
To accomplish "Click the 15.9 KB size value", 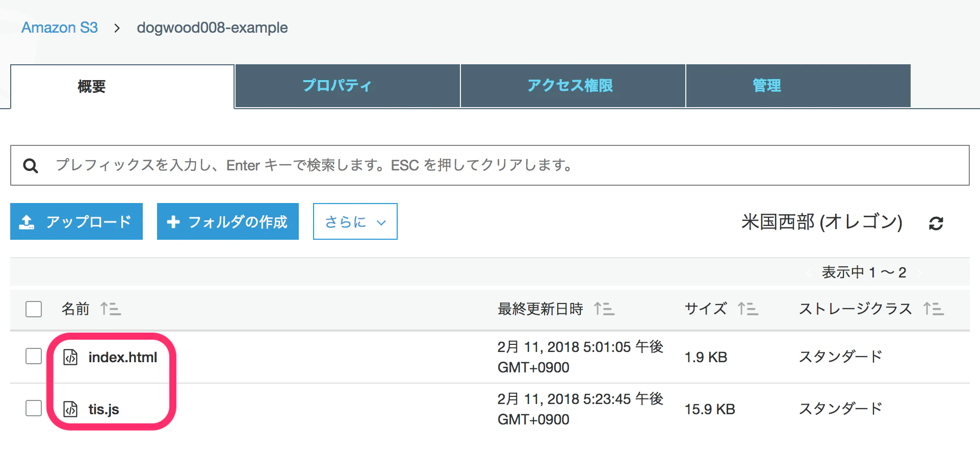I will pos(710,409).
